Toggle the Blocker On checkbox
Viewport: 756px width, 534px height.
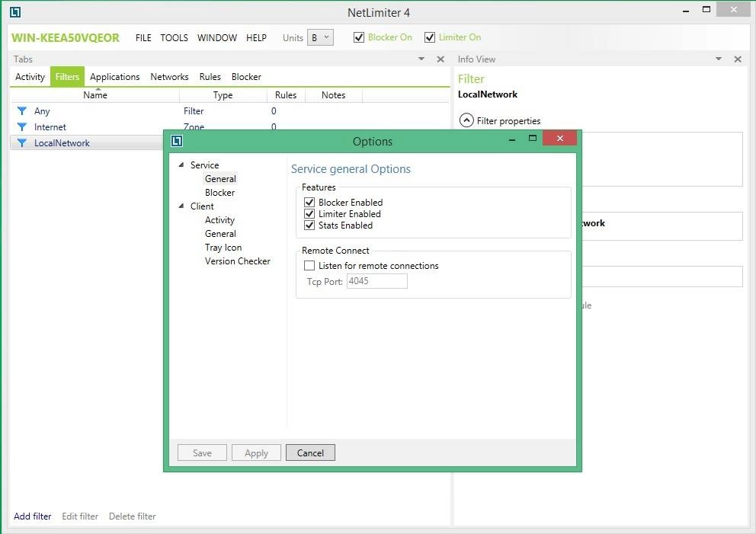(359, 37)
